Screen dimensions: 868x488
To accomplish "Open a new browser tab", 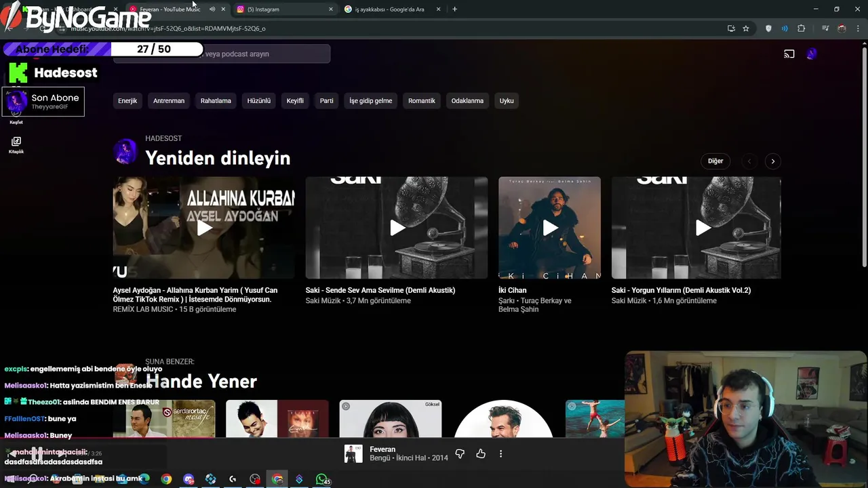I will (454, 9).
